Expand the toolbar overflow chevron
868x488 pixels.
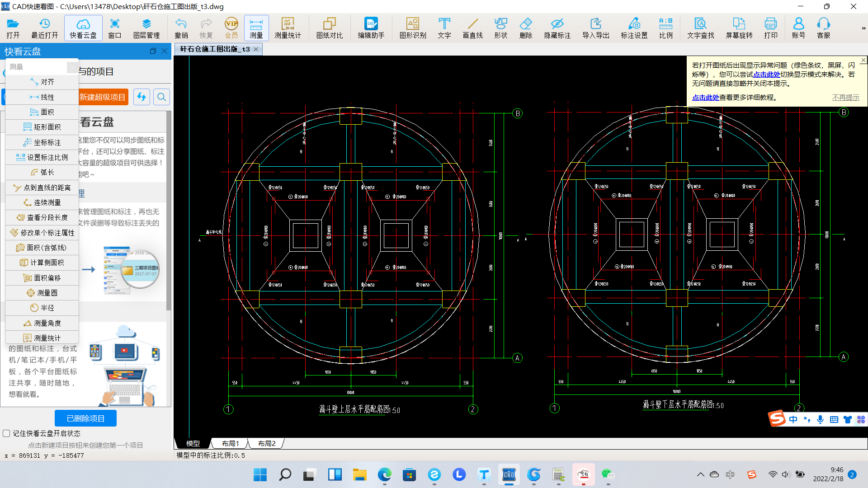[863, 28]
